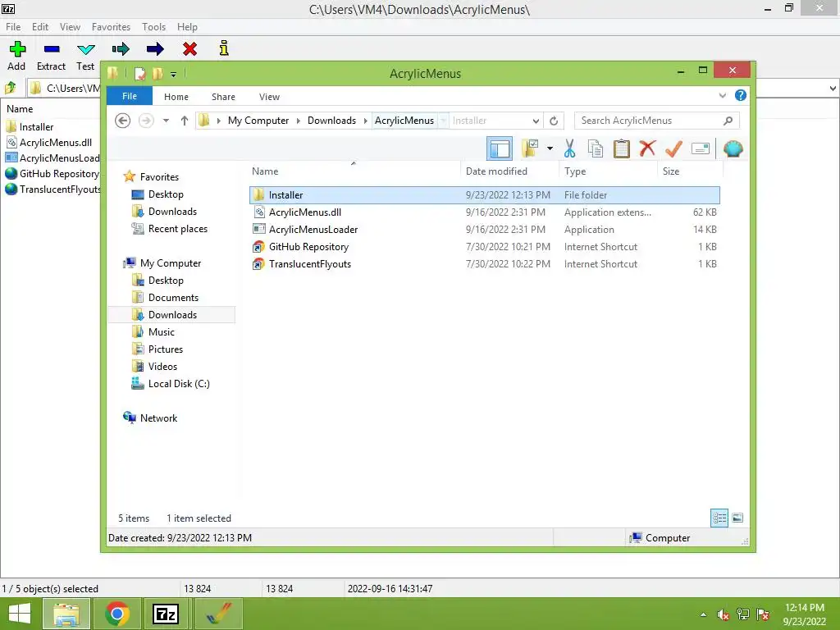
Task: Click the Rename icon in Explorer toolbar
Action: click(701, 148)
